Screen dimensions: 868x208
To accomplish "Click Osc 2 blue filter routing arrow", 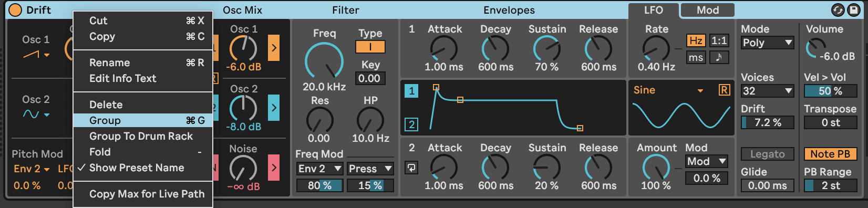I will 274,108.
